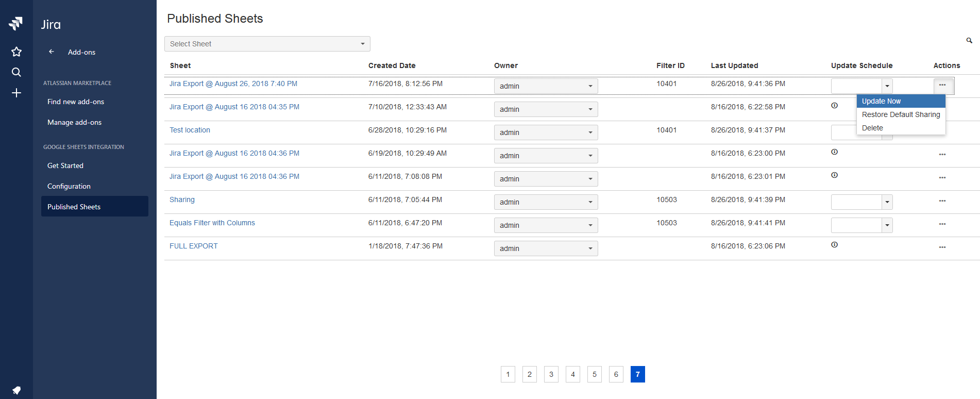Open Owner dropdown for Test location row
Viewport: 980px width, 399px height.
pos(546,132)
